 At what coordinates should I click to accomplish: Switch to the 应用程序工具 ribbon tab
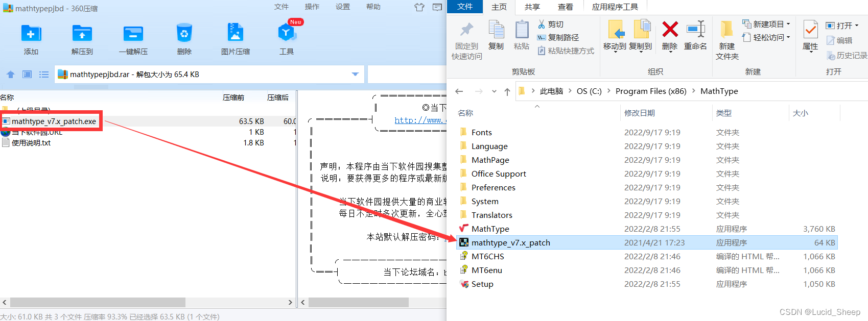(615, 7)
